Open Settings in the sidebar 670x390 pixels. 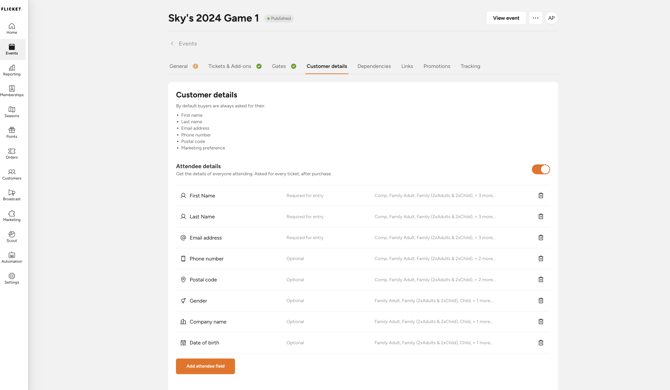(x=12, y=279)
